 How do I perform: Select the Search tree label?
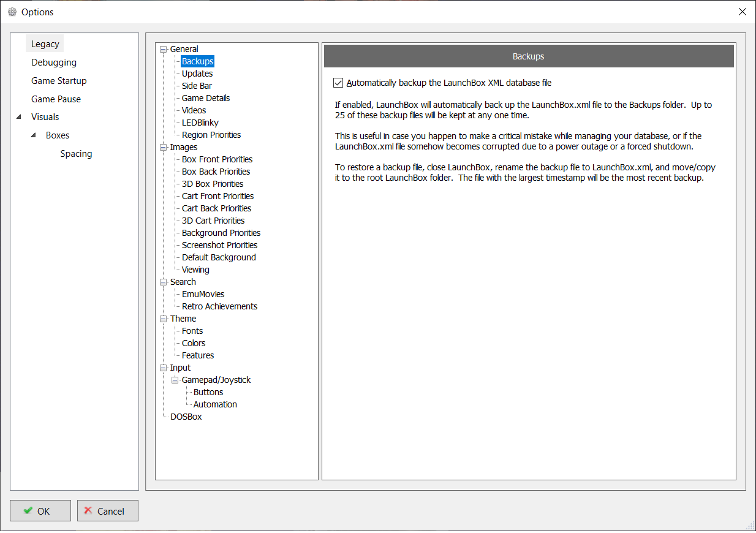pos(183,282)
